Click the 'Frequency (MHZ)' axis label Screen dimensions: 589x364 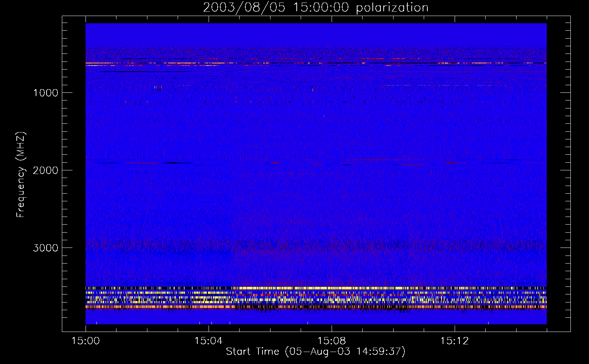(21, 175)
